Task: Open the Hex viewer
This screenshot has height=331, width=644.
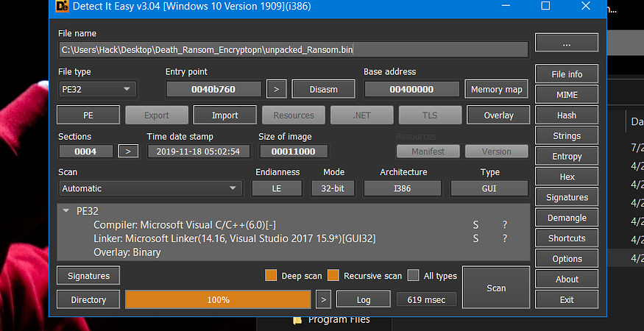Action: click(x=567, y=177)
